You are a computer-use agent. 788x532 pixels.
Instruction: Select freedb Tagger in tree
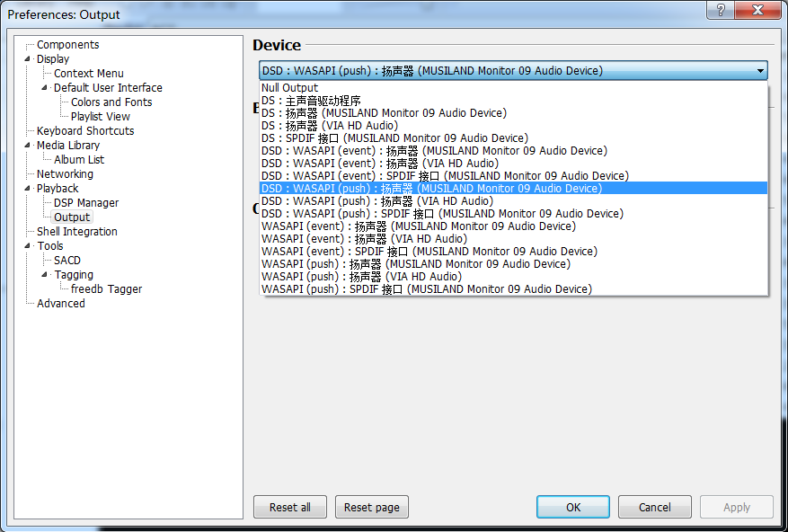click(106, 289)
